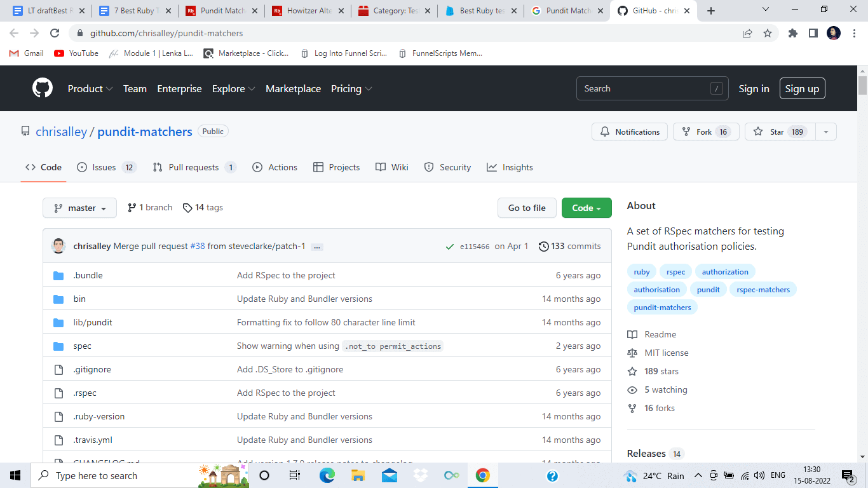Open the browser Extensions puzzle icon
Screen dimensions: 868x488
[793, 33]
